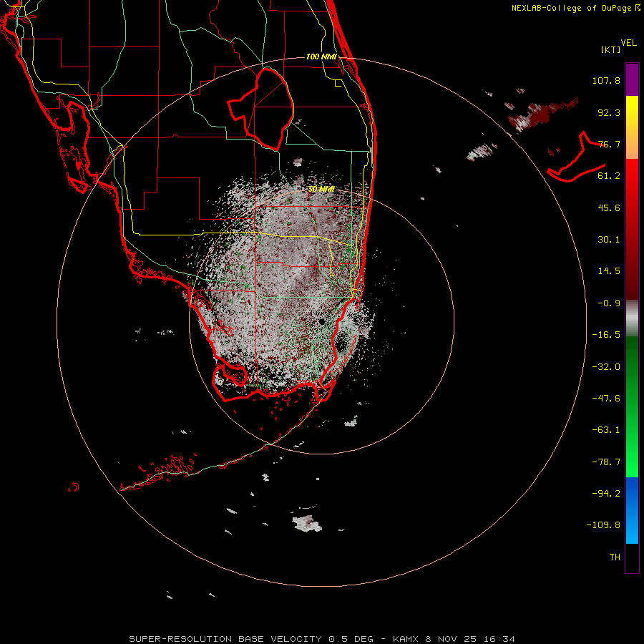The image size is (644, 644).
Task: Select the 92.3 value on the velocity scale
Action: [x=609, y=112]
